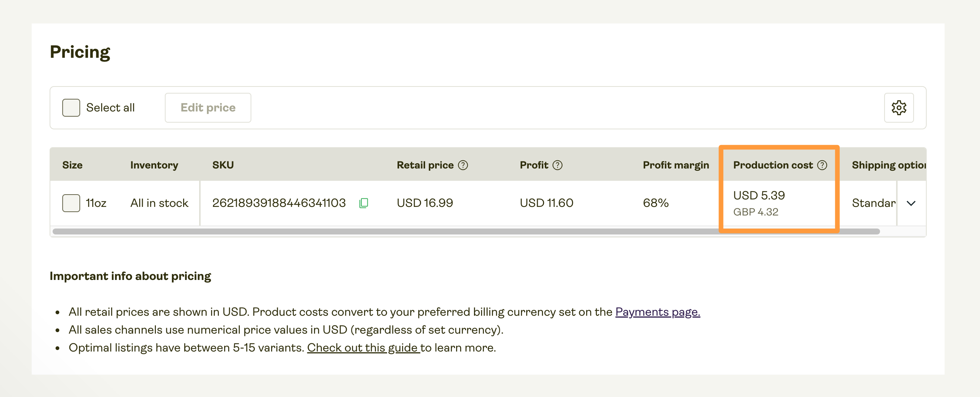Click the GBP 4.32 production cost value
This screenshot has height=397, width=980.
point(756,212)
